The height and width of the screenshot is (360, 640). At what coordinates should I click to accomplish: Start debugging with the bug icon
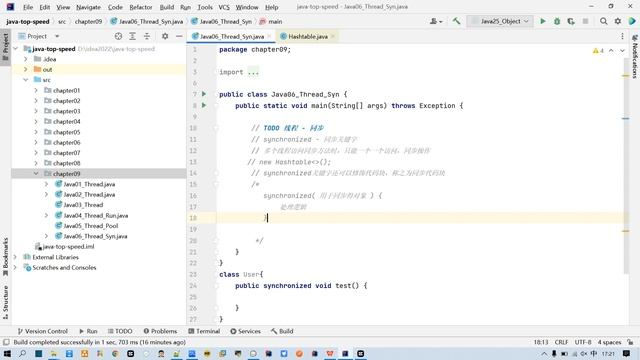coord(557,21)
